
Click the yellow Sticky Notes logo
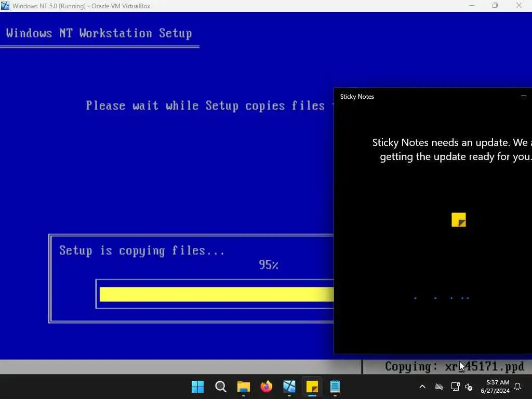pyautogui.click(x=459, y=220)
